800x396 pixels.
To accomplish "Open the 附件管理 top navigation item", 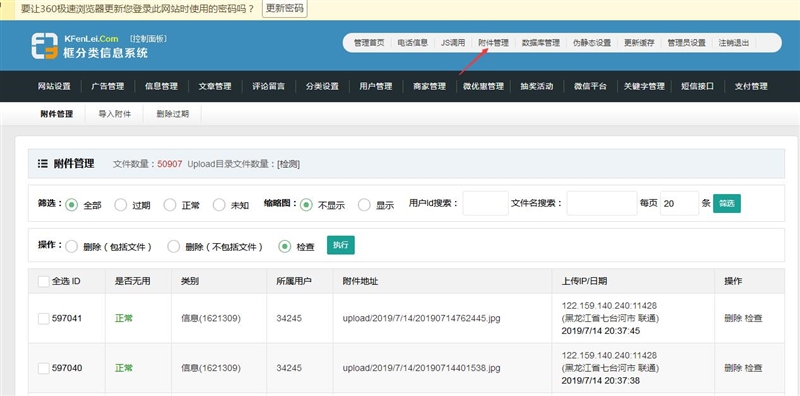I will click(493, 43).
